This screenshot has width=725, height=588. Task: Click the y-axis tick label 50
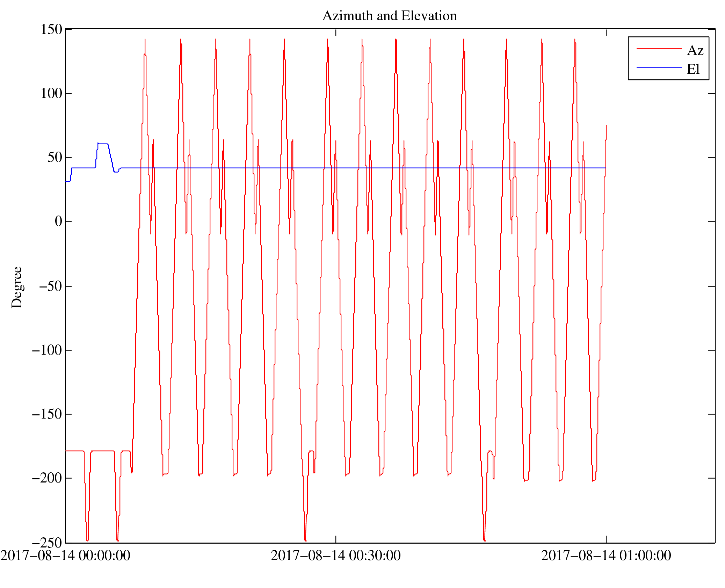(x=55, y=157)
